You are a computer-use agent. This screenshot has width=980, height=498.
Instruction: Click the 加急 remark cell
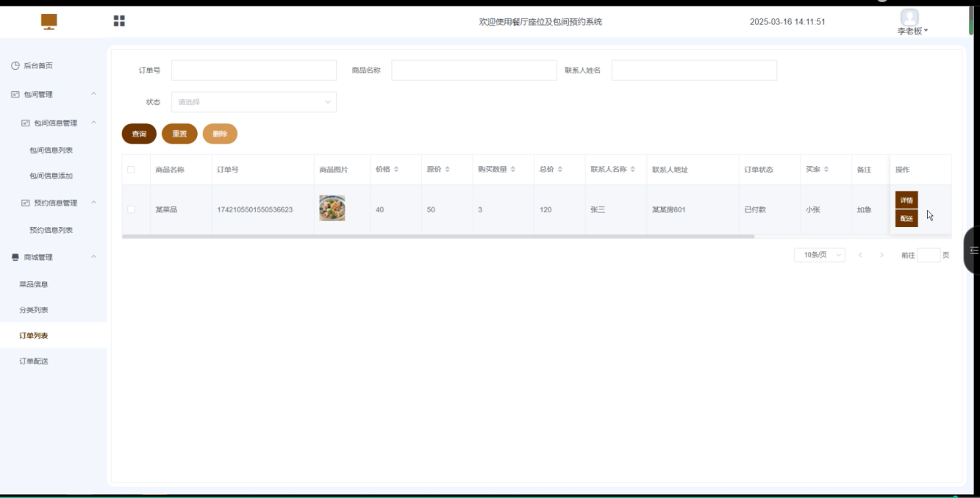(864, 210)
